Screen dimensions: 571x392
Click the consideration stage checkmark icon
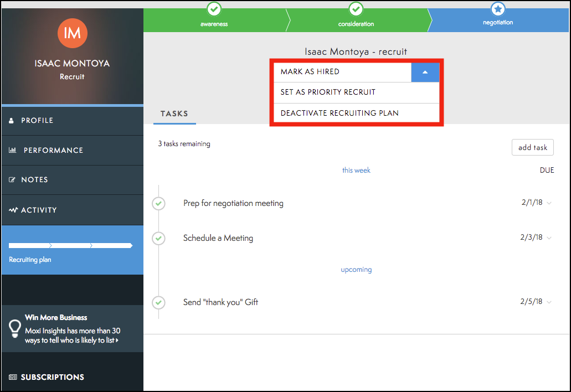(x=356, y=9)
